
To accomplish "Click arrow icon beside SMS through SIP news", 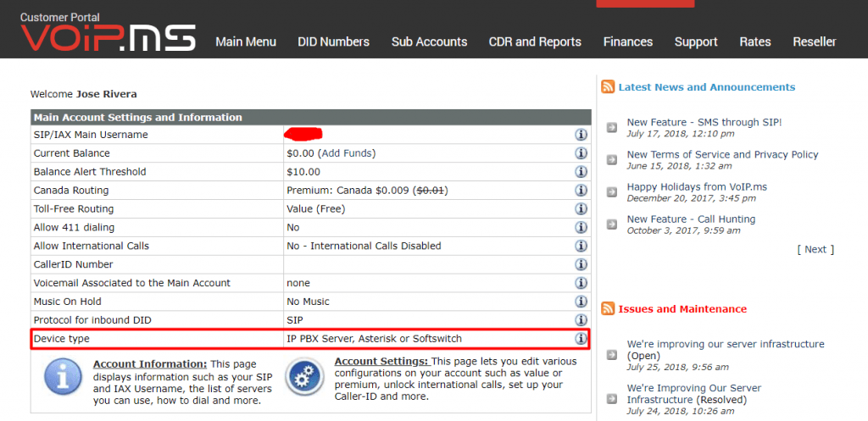I will (x=612, y=128).
